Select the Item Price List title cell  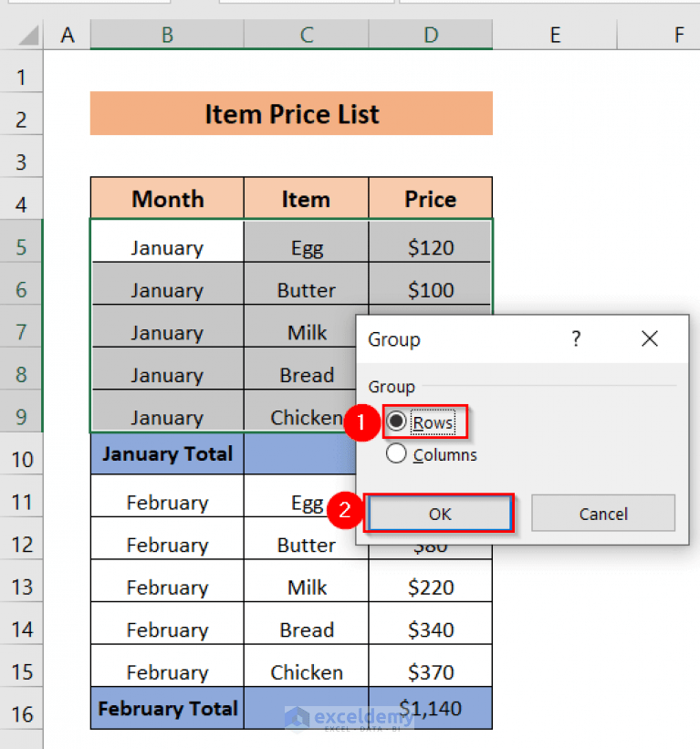click(290, 114)
